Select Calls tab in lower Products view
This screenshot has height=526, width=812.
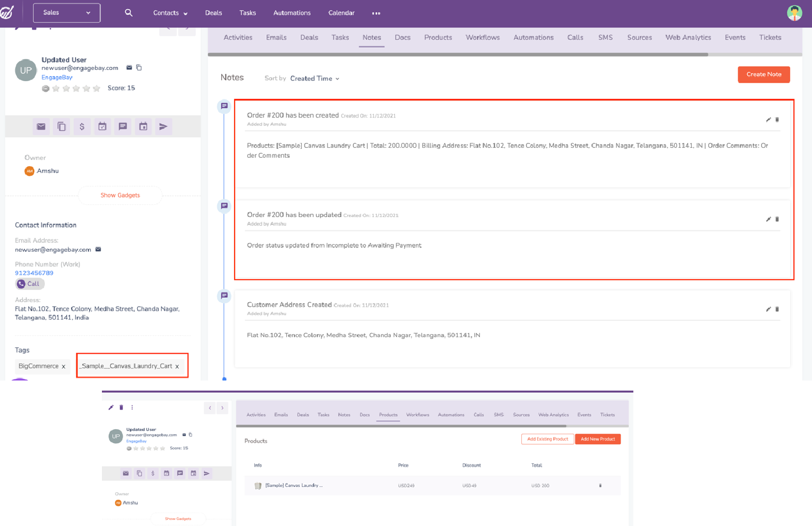pyautogui.click(x=479, y=415)
